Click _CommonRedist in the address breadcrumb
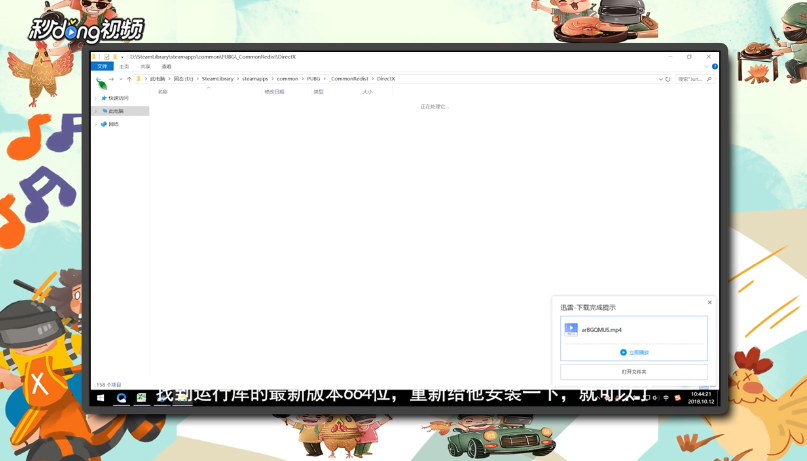807x461 pixels. pos(349,79)
